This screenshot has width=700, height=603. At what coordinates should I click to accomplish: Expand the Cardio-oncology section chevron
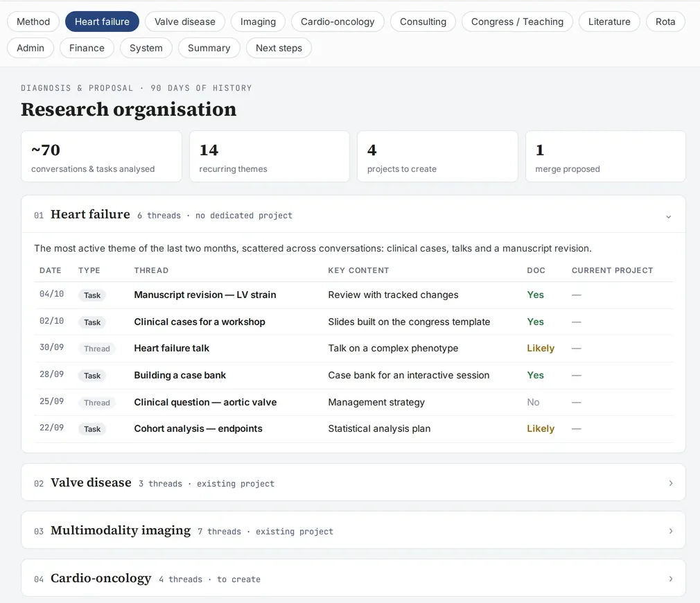[670, 579]
